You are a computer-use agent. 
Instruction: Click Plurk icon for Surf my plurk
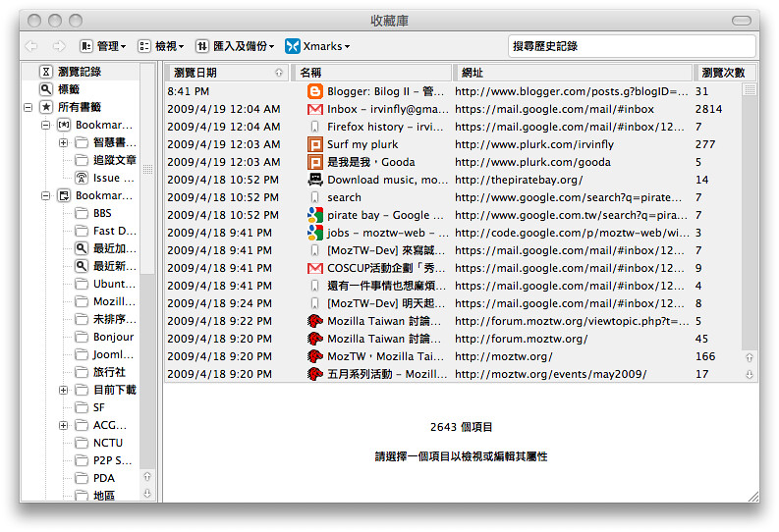click(315, 144)
